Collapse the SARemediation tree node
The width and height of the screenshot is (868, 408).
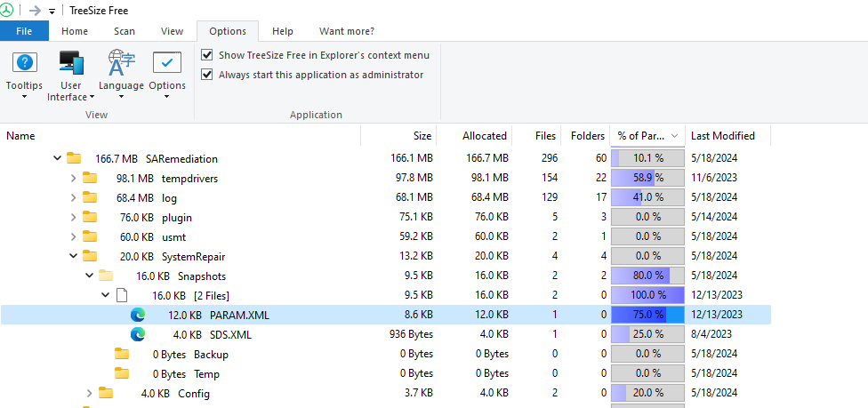(57, 158)
